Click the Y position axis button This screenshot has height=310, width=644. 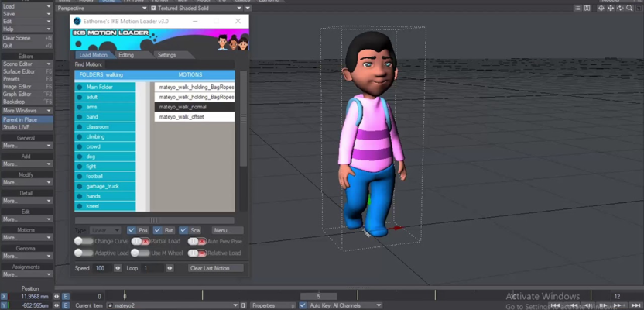point(5,305)
